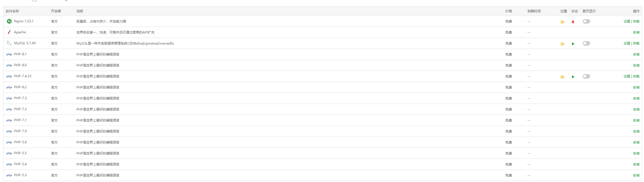
Task: Click the Nginx logo icon
Action: [x=9, y=21]
